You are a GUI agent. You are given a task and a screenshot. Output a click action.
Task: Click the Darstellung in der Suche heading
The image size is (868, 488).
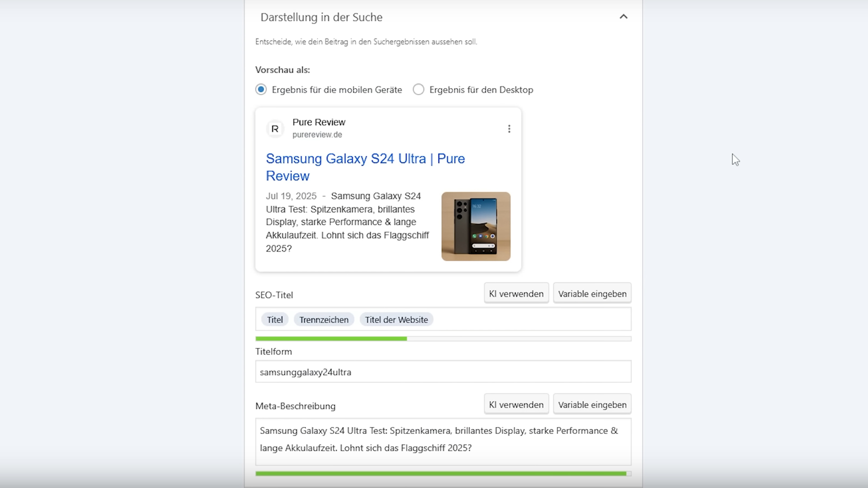click(321, 17)
